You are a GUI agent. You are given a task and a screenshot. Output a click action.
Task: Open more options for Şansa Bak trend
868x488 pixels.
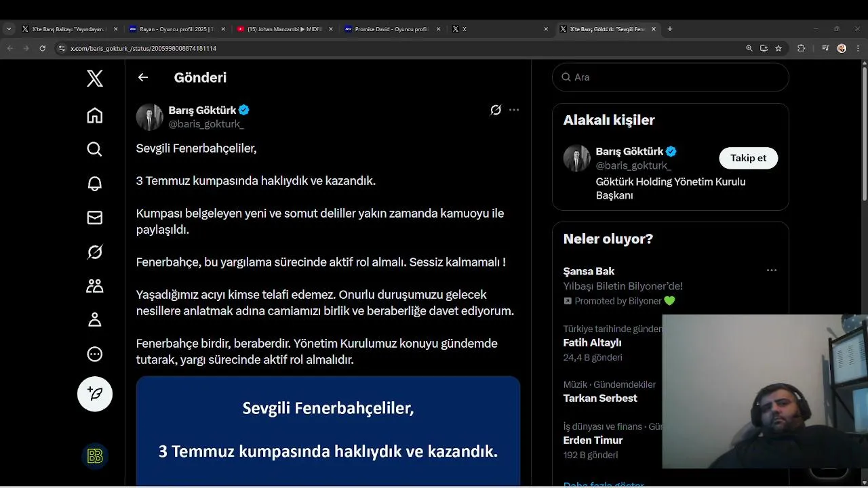[x=772, y=270]
